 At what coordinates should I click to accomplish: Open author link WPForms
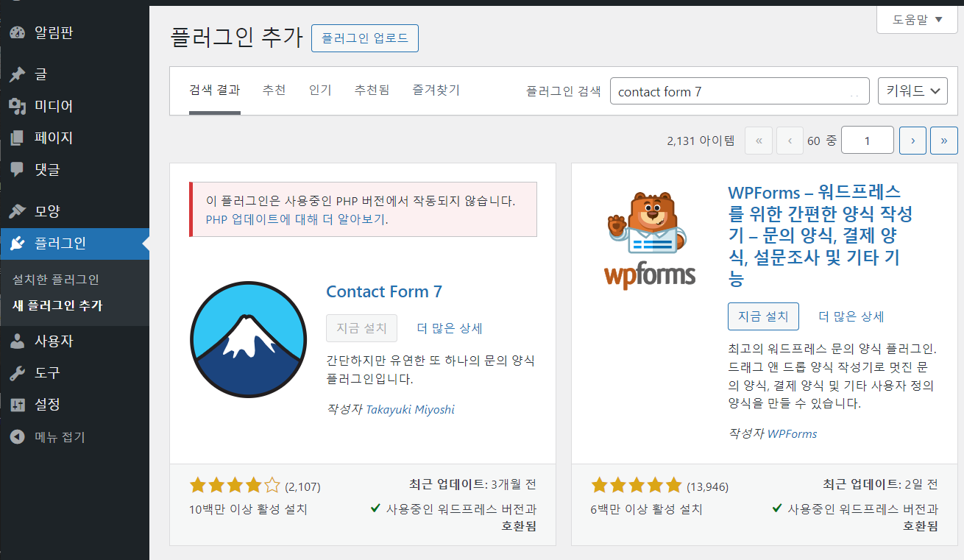[792, 433]
